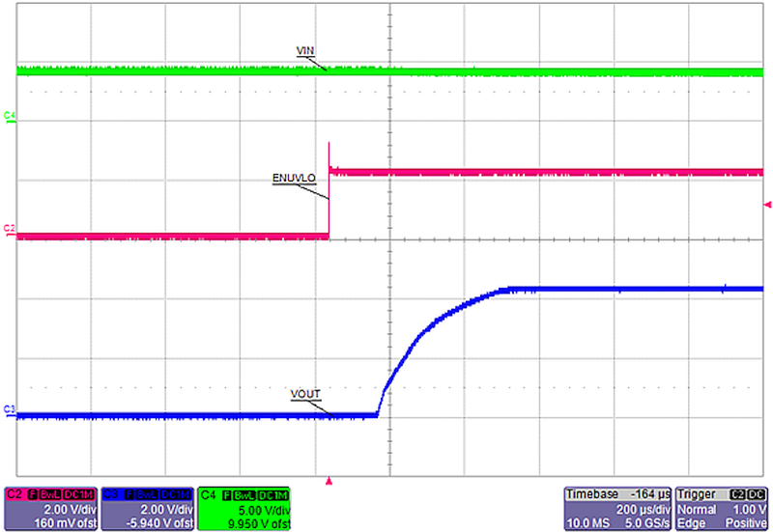773x532 pixels.
Task: Click the Positive trigger slope text
Action: pos(746,523)
